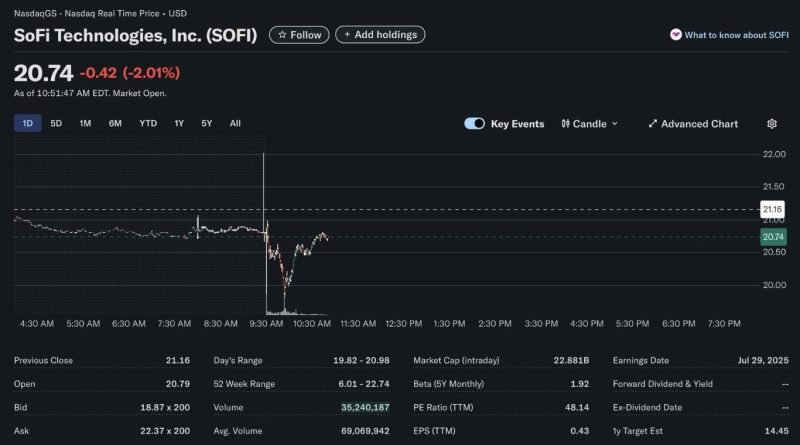This screenshot has width=800, height=445.
Task: Click the current price 20.74 headline
Action: pos(43,73)
